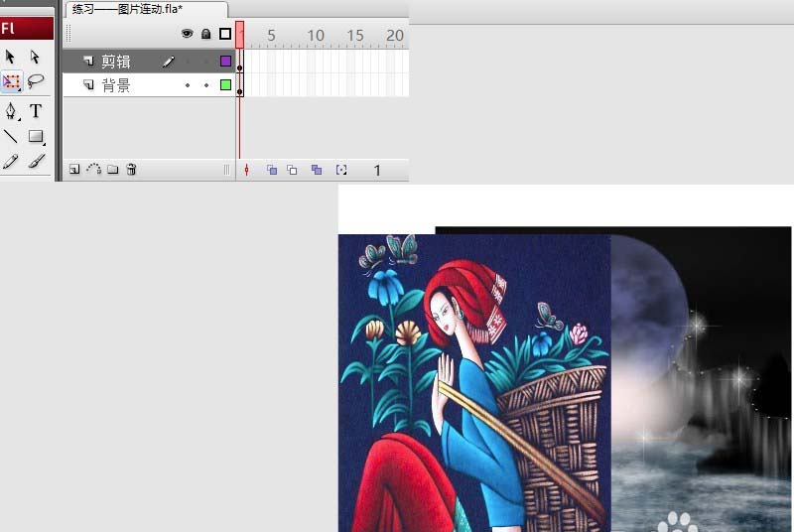The image size is (794, 532).
Task: Click the 背景 layer type icon
Action: tap(88, 84)
